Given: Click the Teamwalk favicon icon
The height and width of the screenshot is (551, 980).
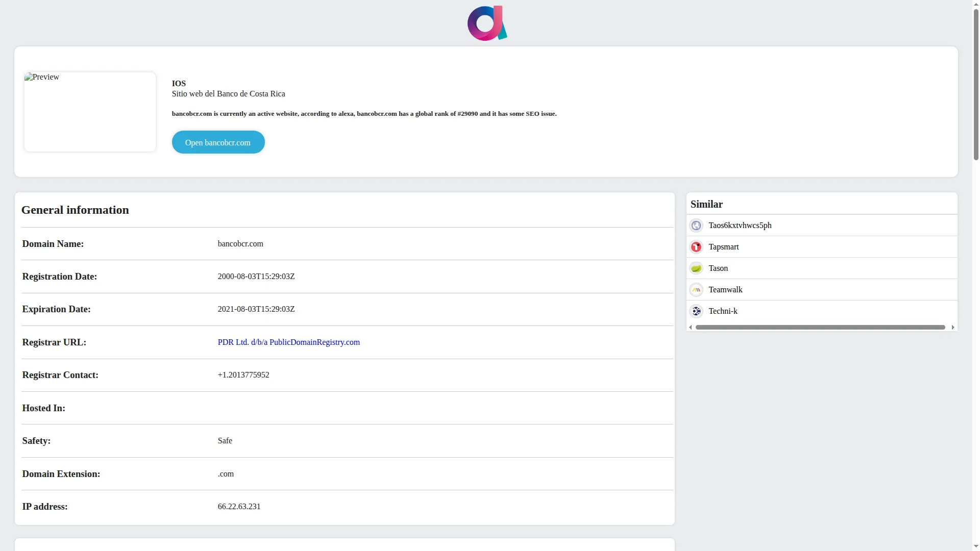Looking at the screenshot, I should [696, 290].
